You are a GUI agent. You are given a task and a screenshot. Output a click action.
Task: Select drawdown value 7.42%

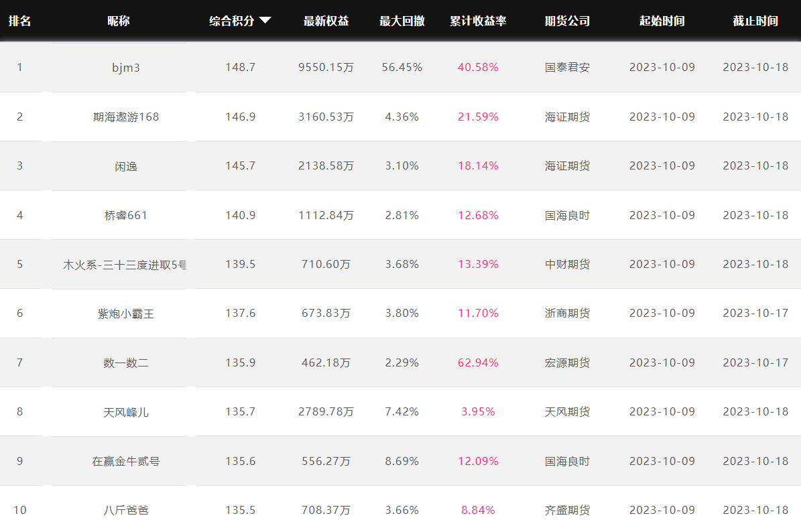point(402,412)
